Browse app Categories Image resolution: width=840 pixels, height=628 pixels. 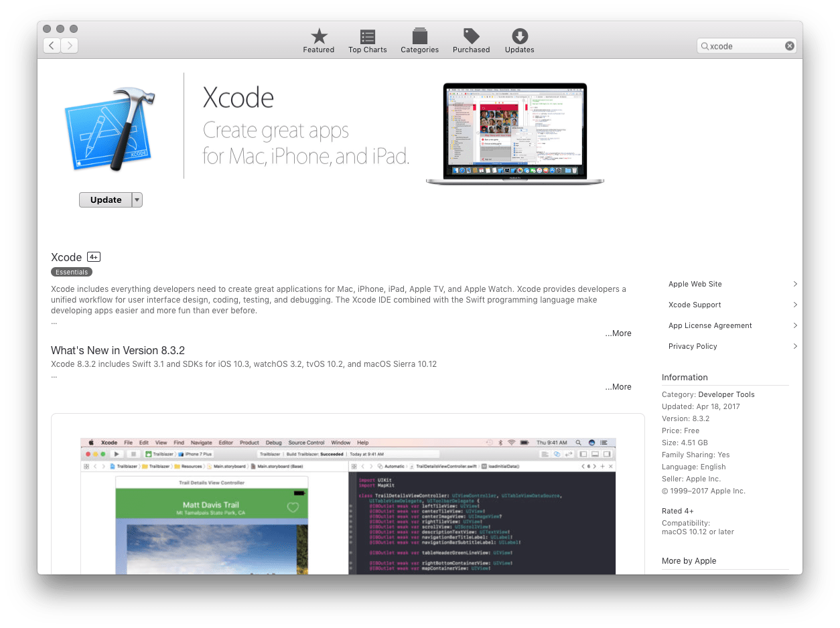click(419, 40)
